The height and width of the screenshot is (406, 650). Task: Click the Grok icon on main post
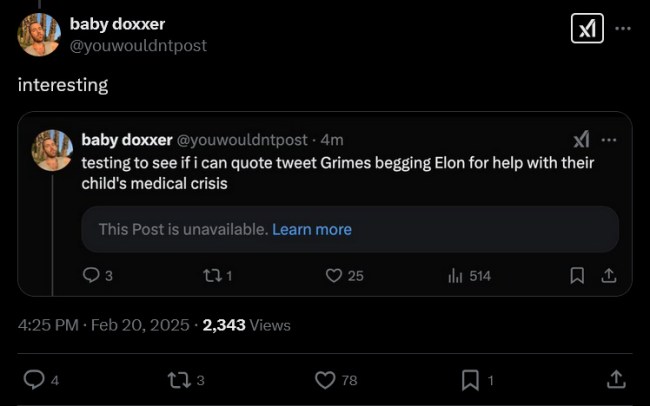pyautogui.click(x=586, y=29)
